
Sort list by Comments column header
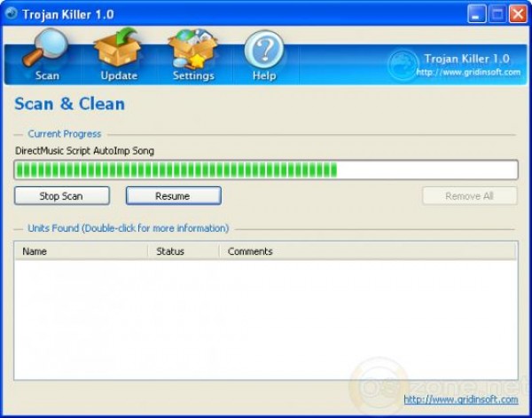point(367,251)
